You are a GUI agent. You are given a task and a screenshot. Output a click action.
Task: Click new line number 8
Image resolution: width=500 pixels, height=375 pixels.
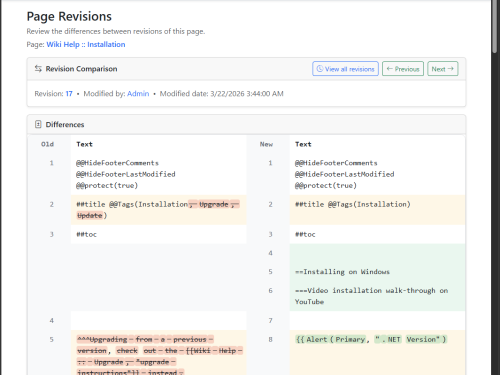(270, 339)
